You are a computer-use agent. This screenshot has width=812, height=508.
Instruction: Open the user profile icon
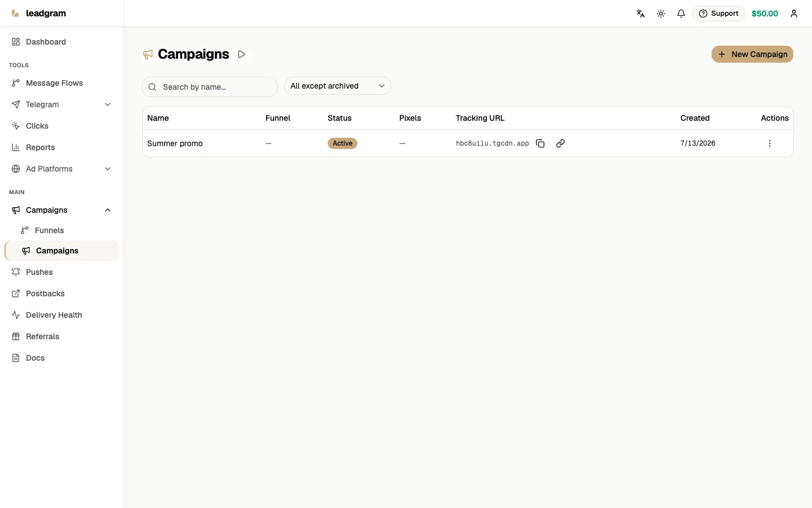[794, 14]
